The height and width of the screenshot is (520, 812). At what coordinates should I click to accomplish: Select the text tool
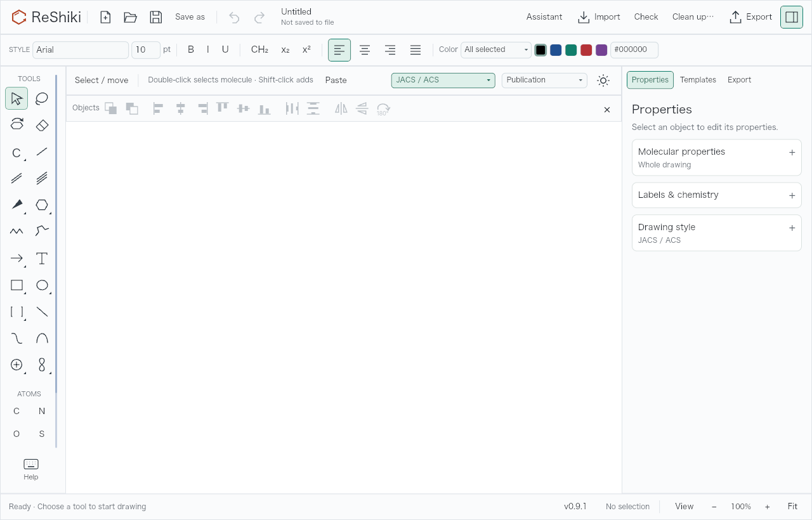click(42, 258)
